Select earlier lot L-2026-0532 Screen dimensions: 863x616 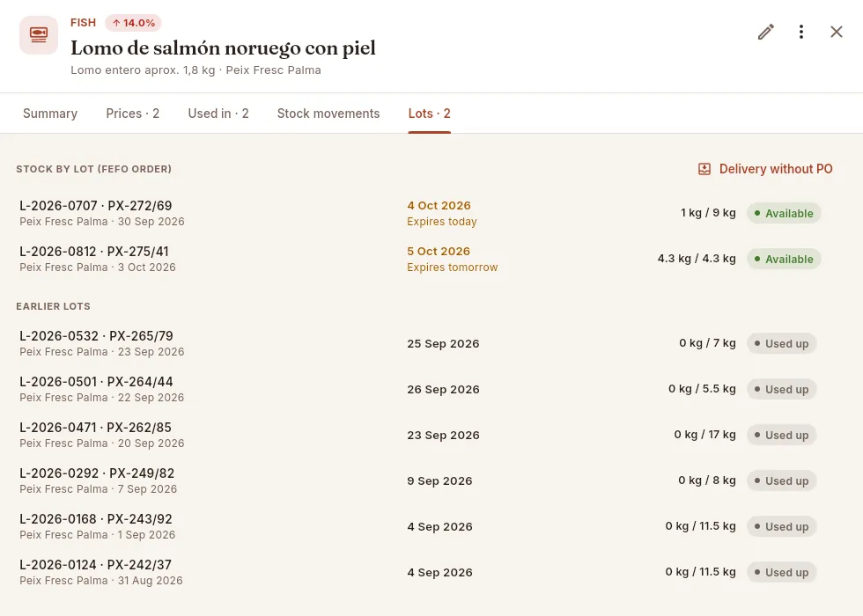click(x=423, y=343)
